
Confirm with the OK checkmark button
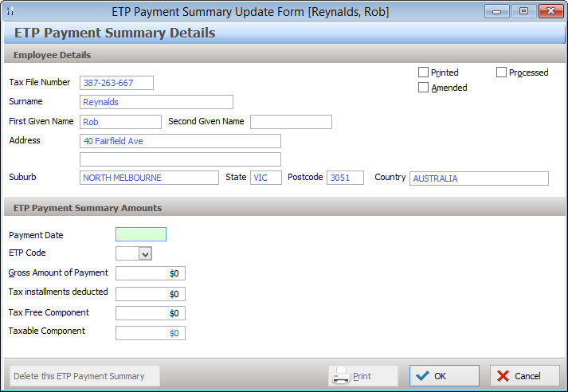click(x=444, y=376)
